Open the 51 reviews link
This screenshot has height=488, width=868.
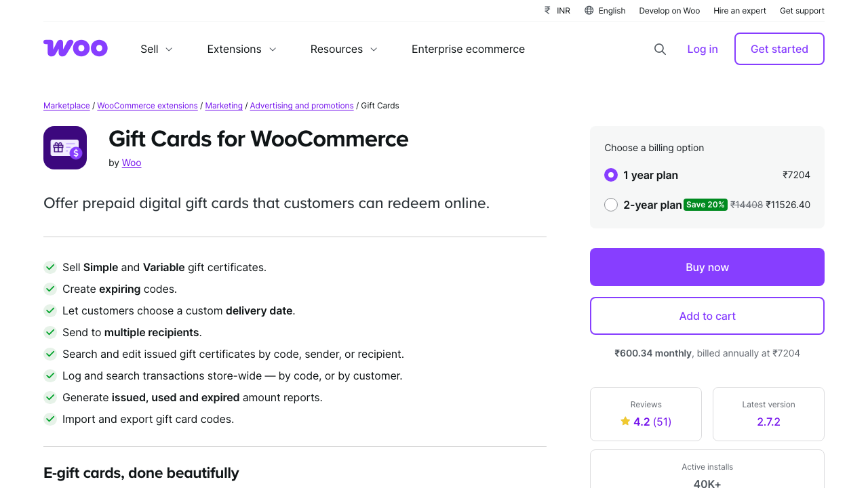pyautogui.click(x=662, y=421)
